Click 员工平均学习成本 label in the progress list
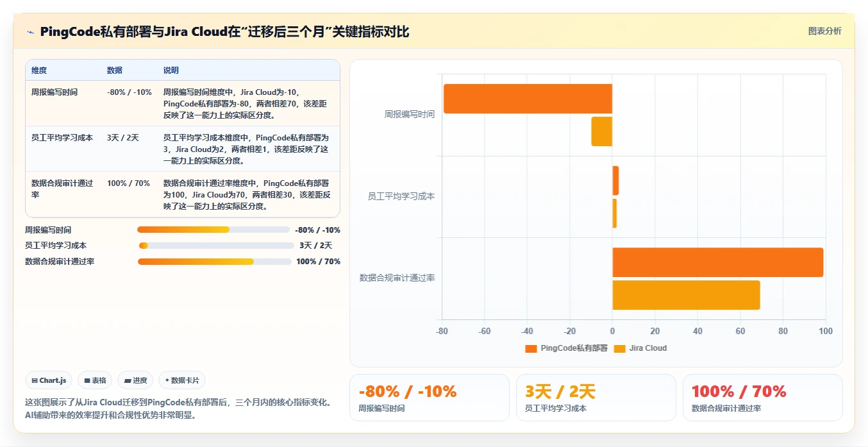The height and width of the screenshot is (447, 868). (x=56, y=246)
